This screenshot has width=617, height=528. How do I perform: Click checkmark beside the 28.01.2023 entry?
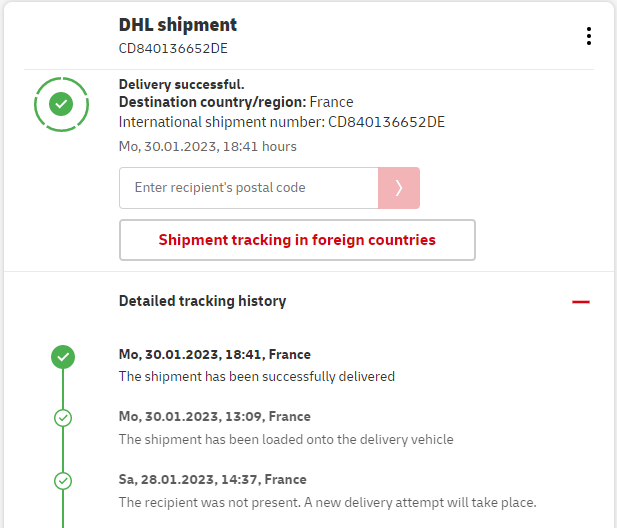(x=63, y=481)
